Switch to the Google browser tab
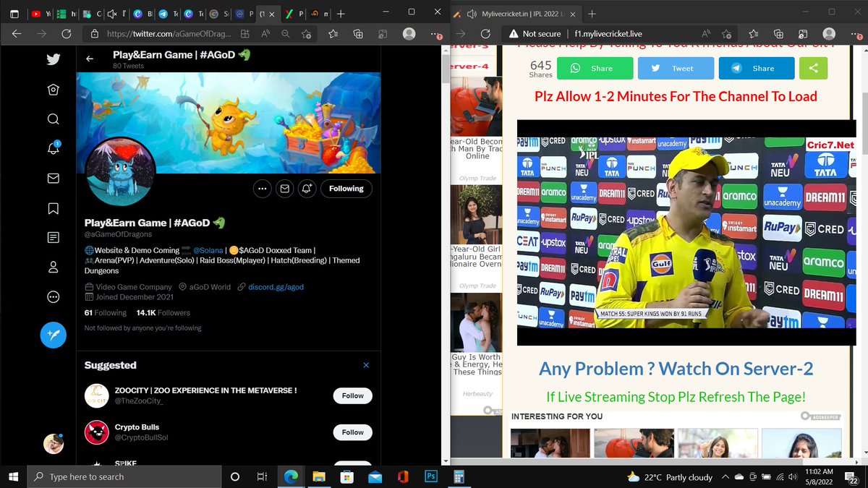The height and width of the screenshot is (488, 868). (218, 14)
